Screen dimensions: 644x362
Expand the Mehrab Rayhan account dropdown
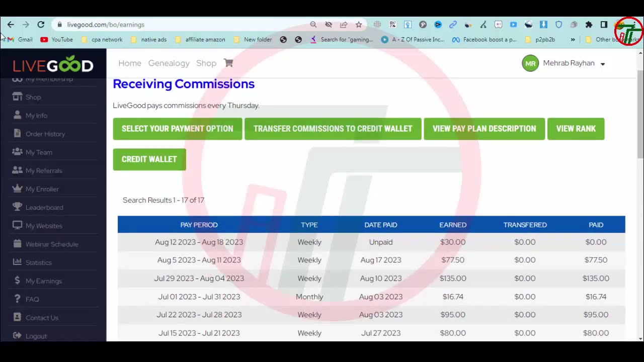[603, 64]
